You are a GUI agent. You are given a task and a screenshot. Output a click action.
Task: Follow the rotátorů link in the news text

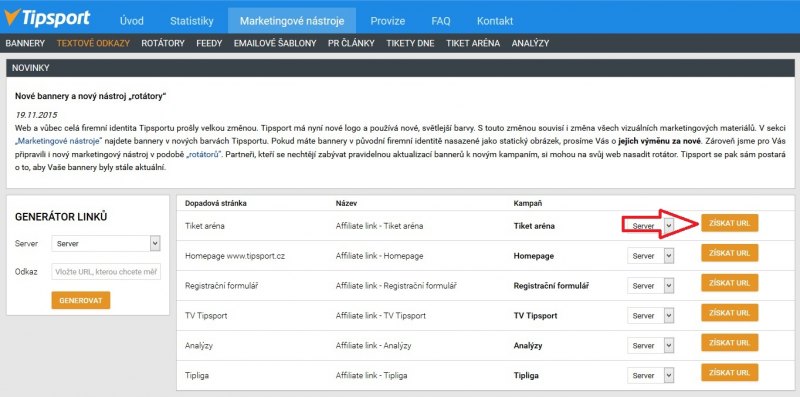point(204,154)
